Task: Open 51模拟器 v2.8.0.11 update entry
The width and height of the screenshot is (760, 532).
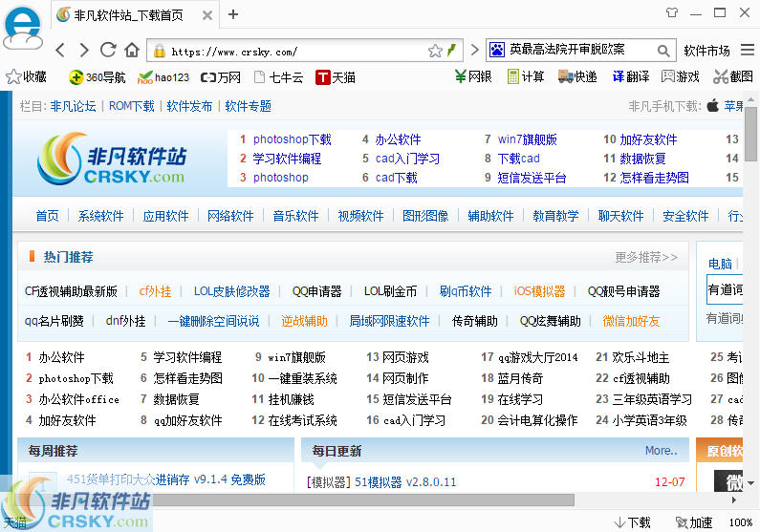Action: 405,482
